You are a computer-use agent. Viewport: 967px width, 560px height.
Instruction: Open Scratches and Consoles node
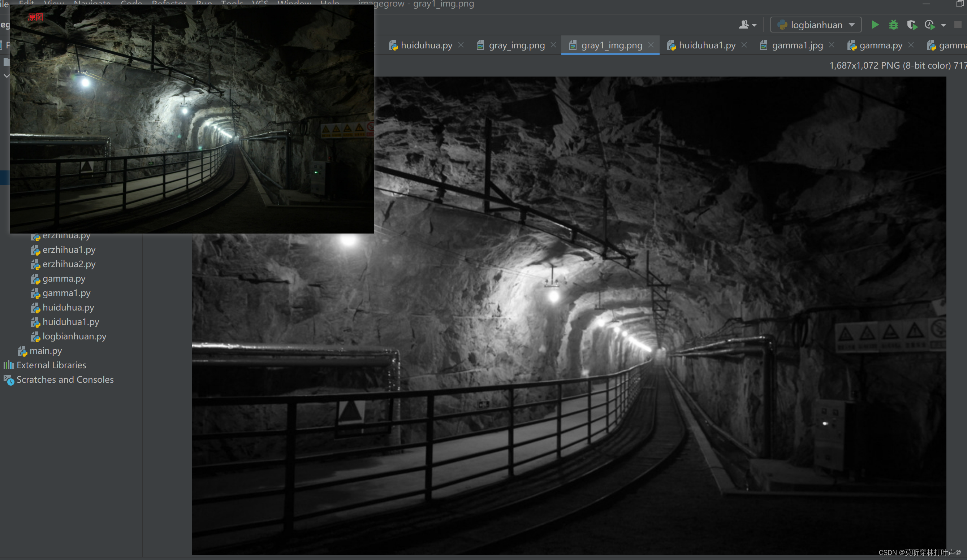tap(65, 379)
